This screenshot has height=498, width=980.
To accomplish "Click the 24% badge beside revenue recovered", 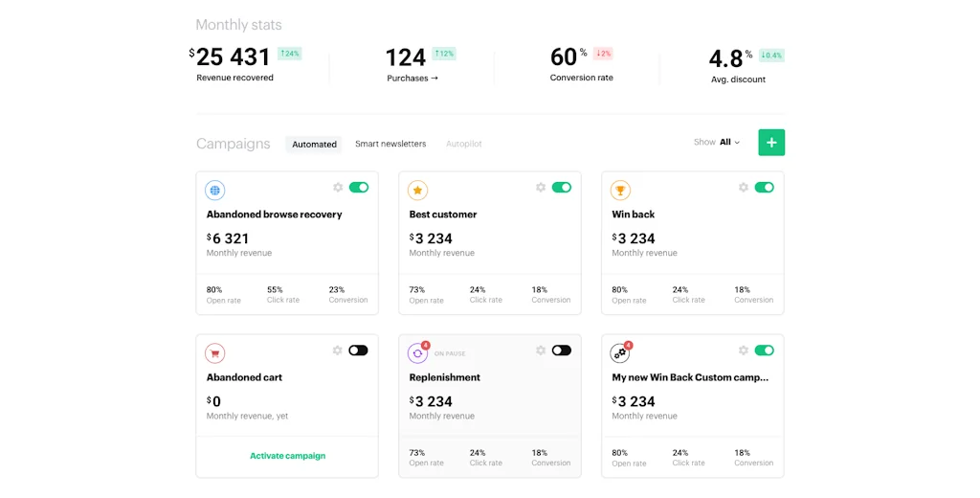I will coord(289,54).
